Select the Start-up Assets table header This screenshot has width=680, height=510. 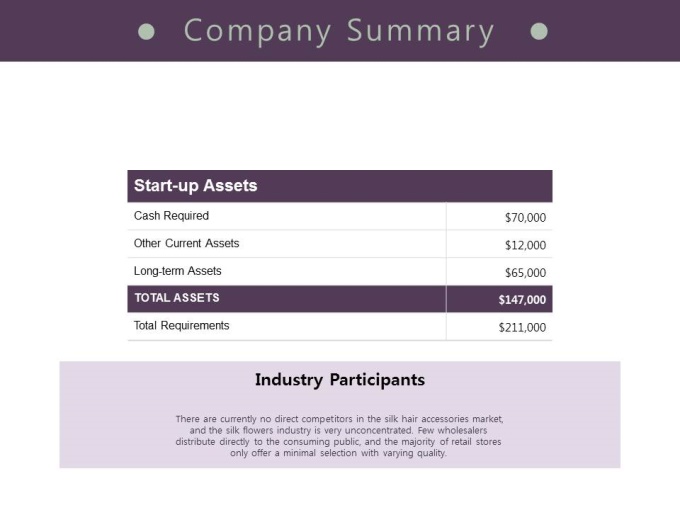(340, 186)
